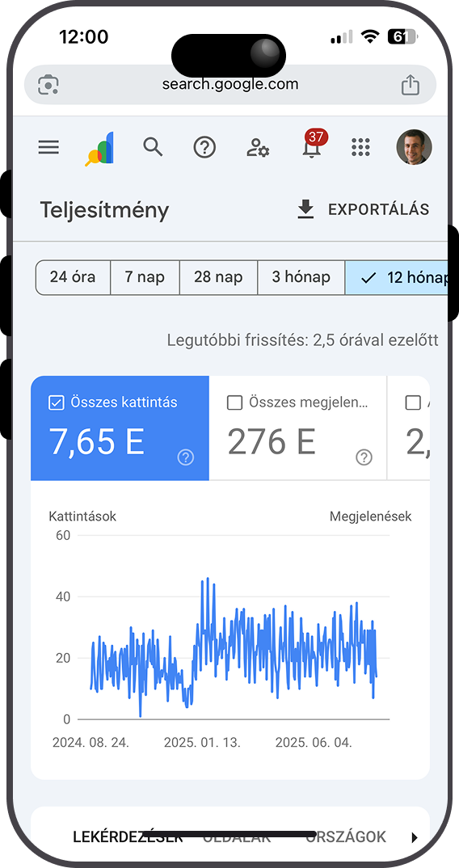Select the 3 hónap date range
This screenshot has height=868, width=459.
click(x=301, y=277)
